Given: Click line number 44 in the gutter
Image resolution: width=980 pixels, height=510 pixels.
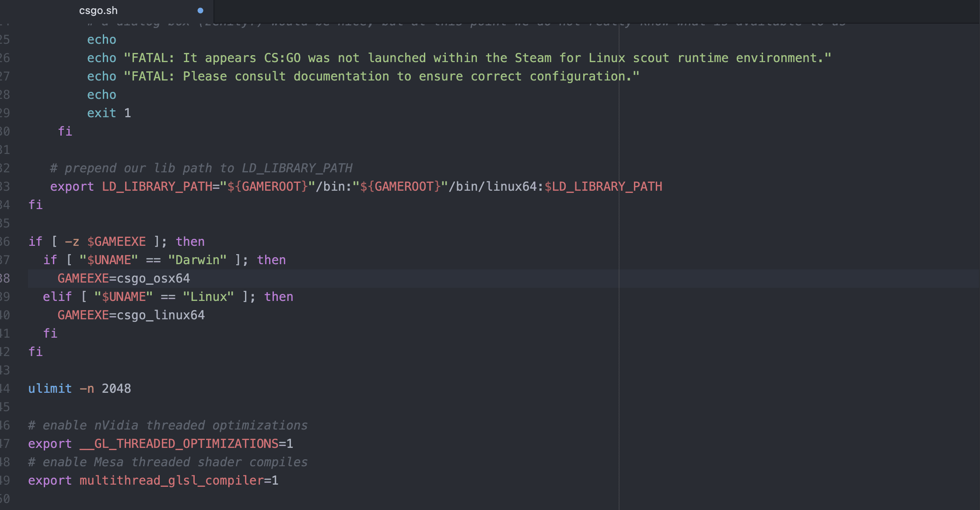Looking at the screenshot, I should (5, 389).
